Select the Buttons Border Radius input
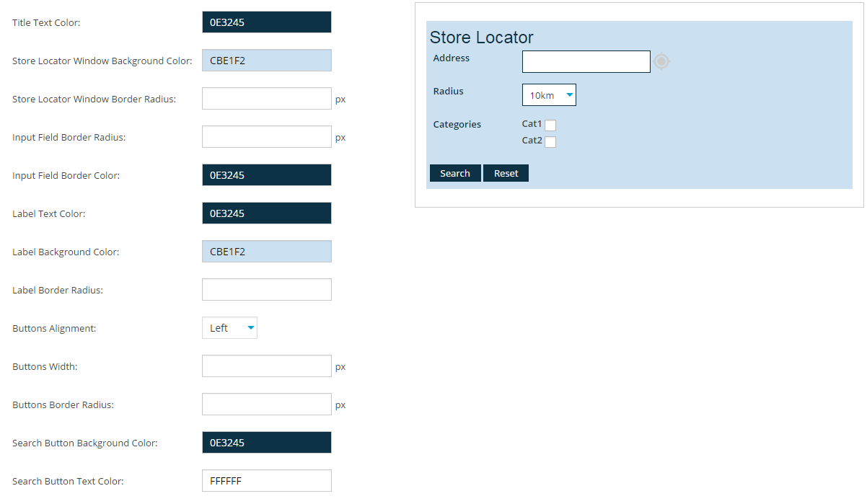The width and height of the screenshot is (867, 504). click(266, 404)
